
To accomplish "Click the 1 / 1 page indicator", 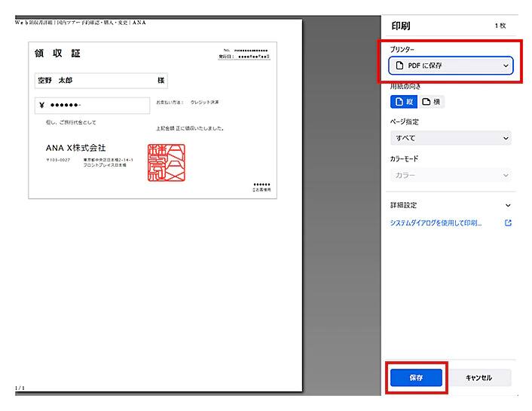I will (x=20, y=388).
